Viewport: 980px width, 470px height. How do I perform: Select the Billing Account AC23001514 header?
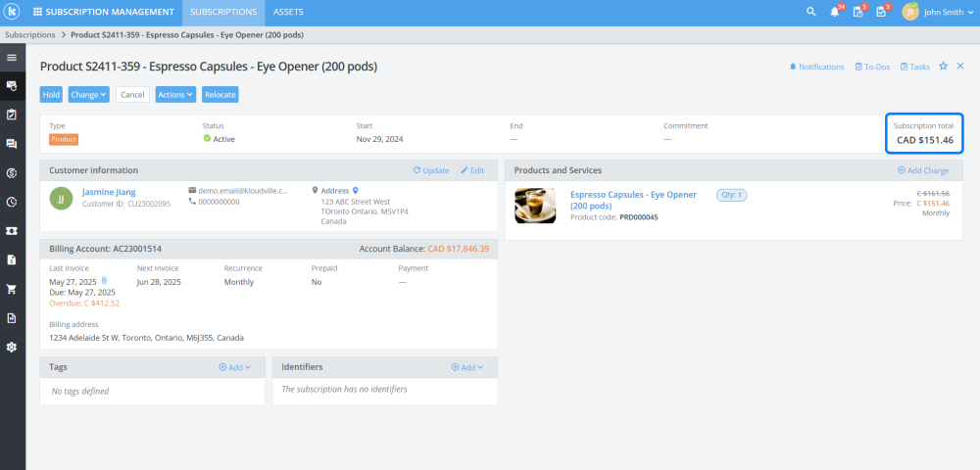coord(106,249)
